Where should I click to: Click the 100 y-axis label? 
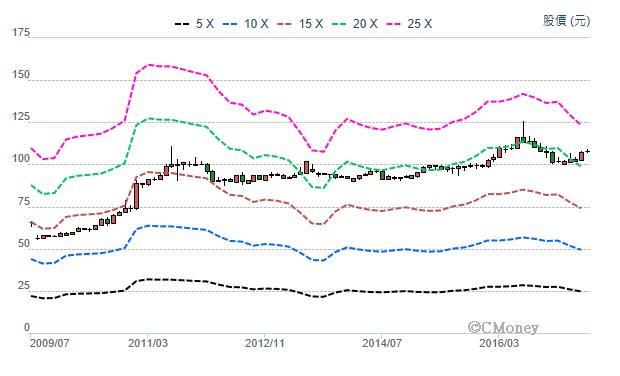(x=21, y=159)
